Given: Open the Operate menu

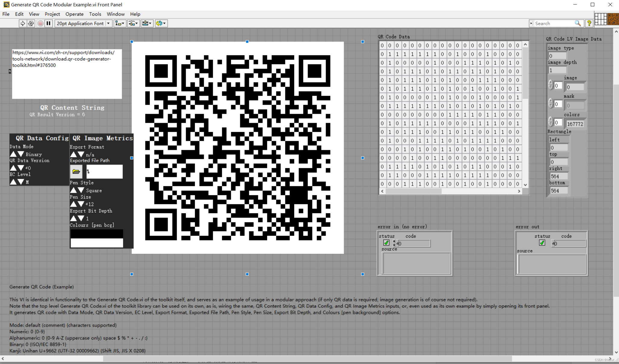Looking at the screenshot, I should tap(74, 14).
